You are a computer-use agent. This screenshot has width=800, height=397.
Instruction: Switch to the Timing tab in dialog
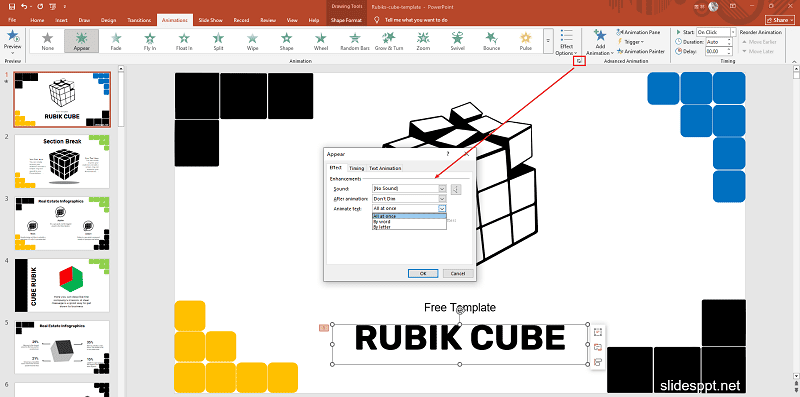[357, 168]
